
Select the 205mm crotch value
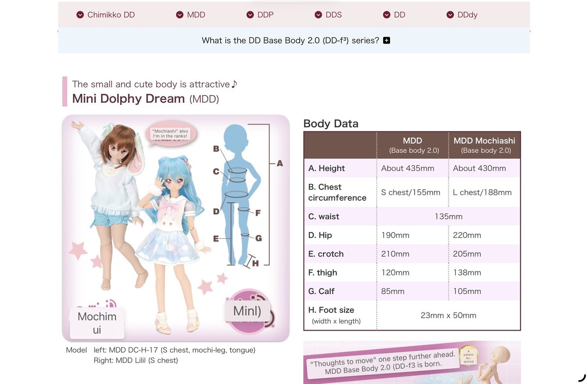click(467, 254)
